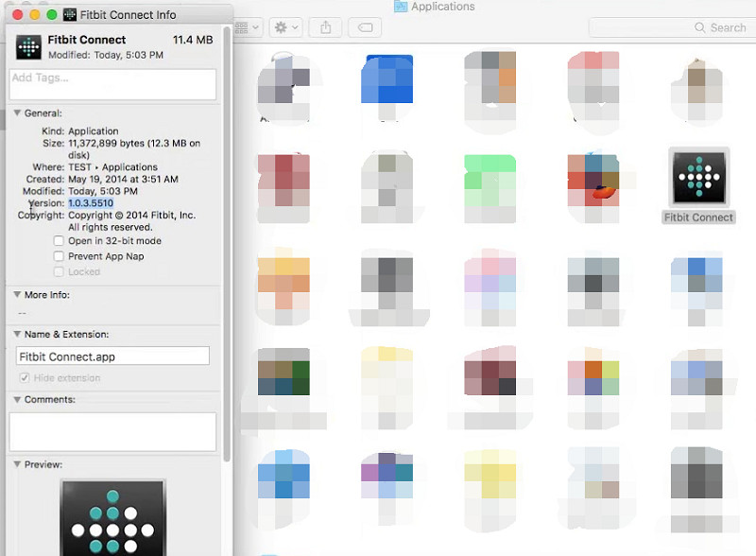This screenshot has height=556, width=756.
Task: Click the 11.4 MB size text
Action: coord(193,40)
